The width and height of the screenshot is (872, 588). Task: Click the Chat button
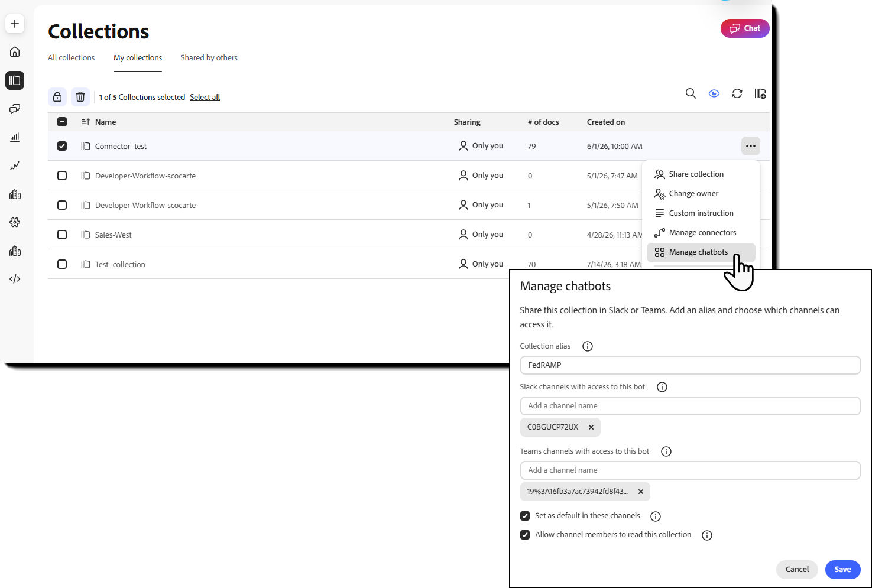click(x=745, y=28)
